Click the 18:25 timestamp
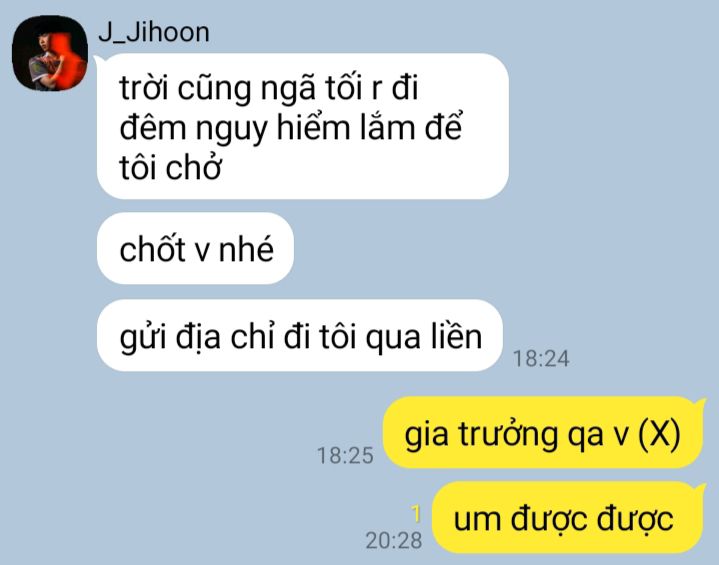Viewport: 719px width, 565px height. [345, 455]
